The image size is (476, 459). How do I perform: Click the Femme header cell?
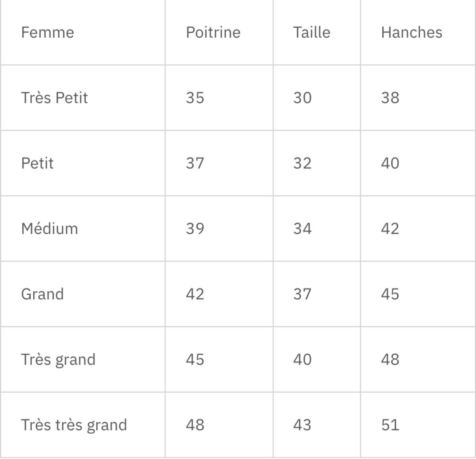click(48, 33)
